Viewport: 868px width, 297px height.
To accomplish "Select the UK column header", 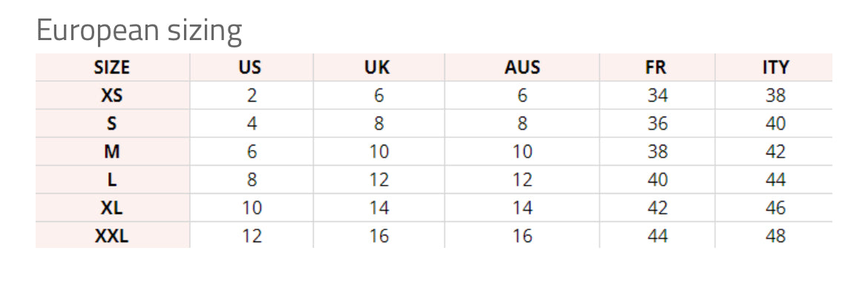I will [378, 68].
